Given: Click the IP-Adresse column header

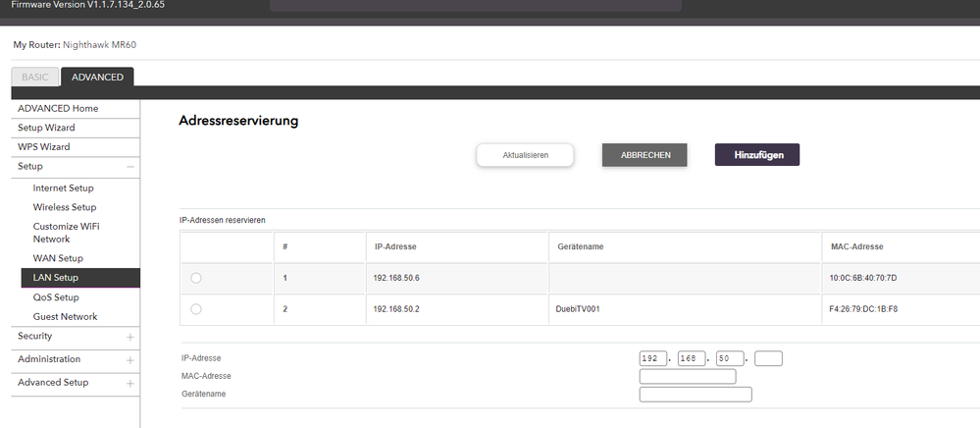Looking at the screenshot, I should point(394,246).
